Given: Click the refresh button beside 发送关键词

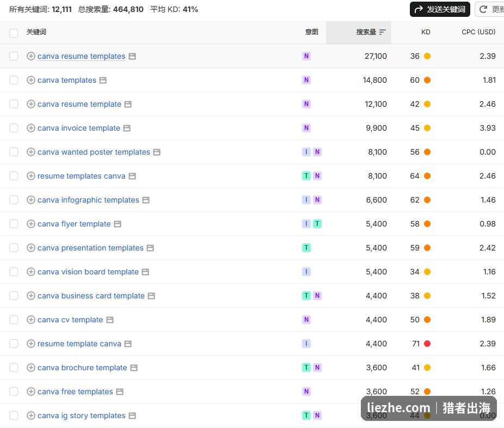Looking at the screenshot, I should tap(490, 9).
